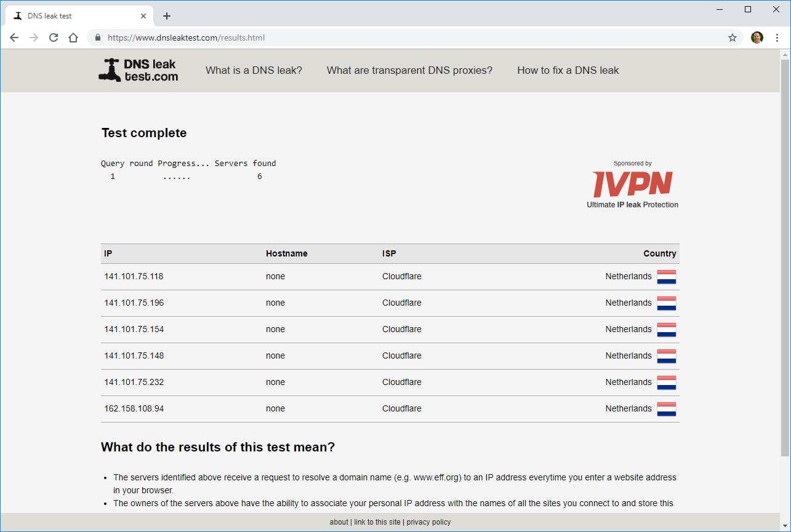Click the scrollbar down arrow
The height and width of the screenshot is (532, 791).
[785, 526]
